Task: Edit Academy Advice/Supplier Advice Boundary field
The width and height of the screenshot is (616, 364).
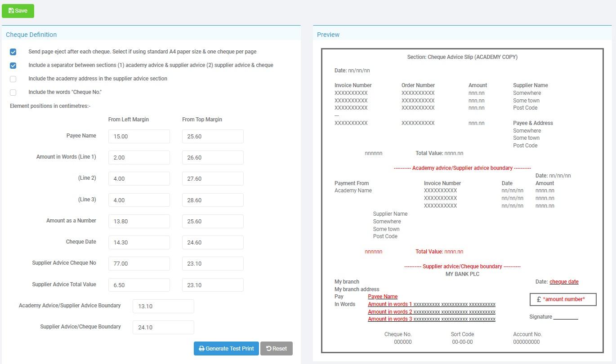Action: 163,306
